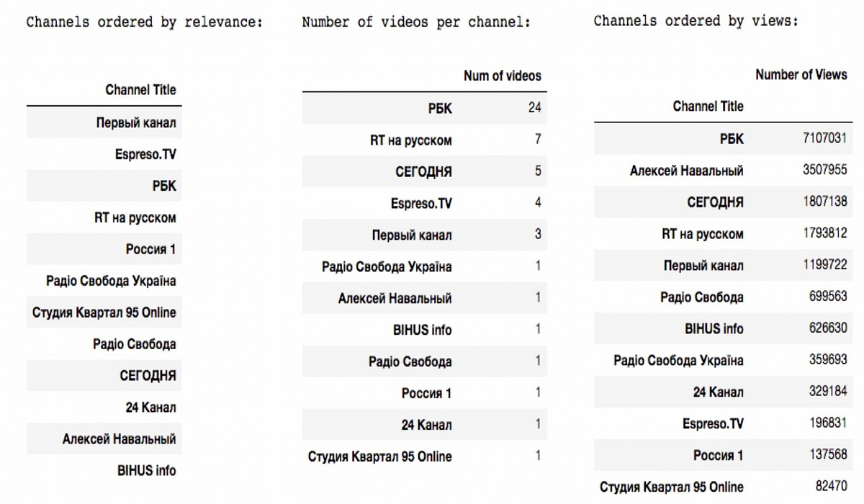Click the view count 7107031
864x504 pixels.
point(825,138)
